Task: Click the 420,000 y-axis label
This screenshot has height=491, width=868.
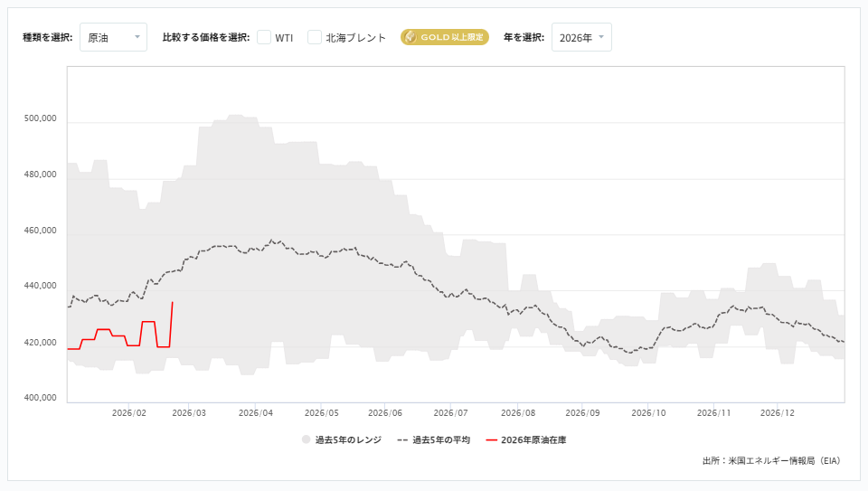Action: pyautogui.click(x=40, y=343)
